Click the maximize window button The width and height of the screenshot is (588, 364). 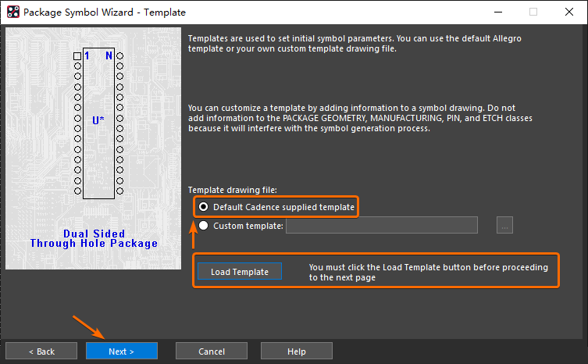tap(533, 12)
